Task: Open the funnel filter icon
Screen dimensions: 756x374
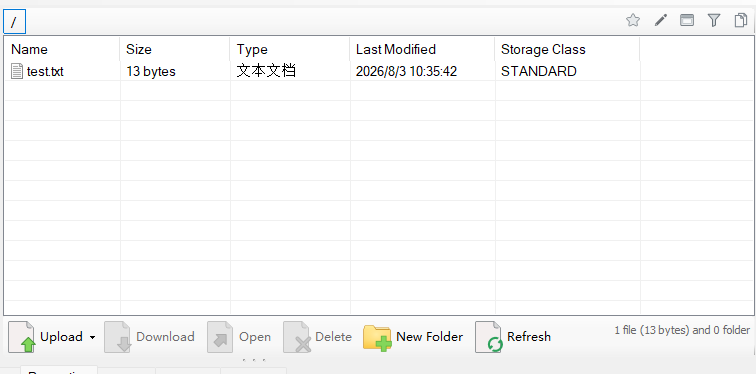Action: tap(714, 20)
